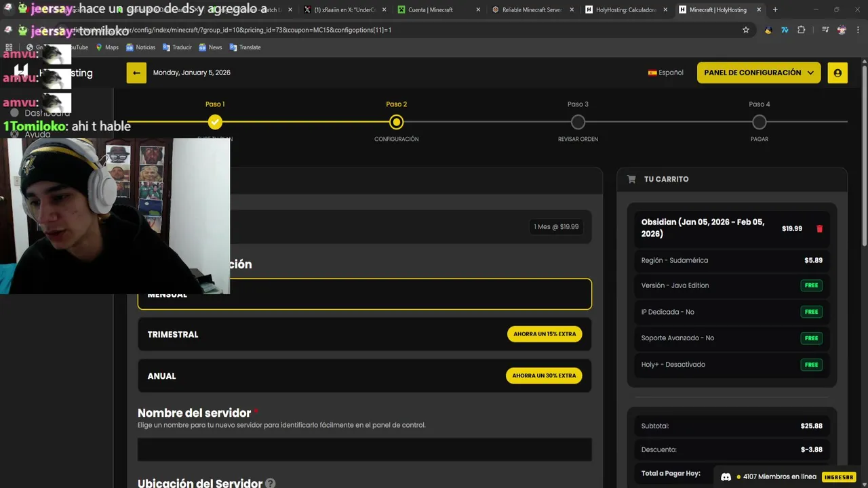
Task: Click Ahorra un 15% extra badge
Action: (x=545, y=334)
